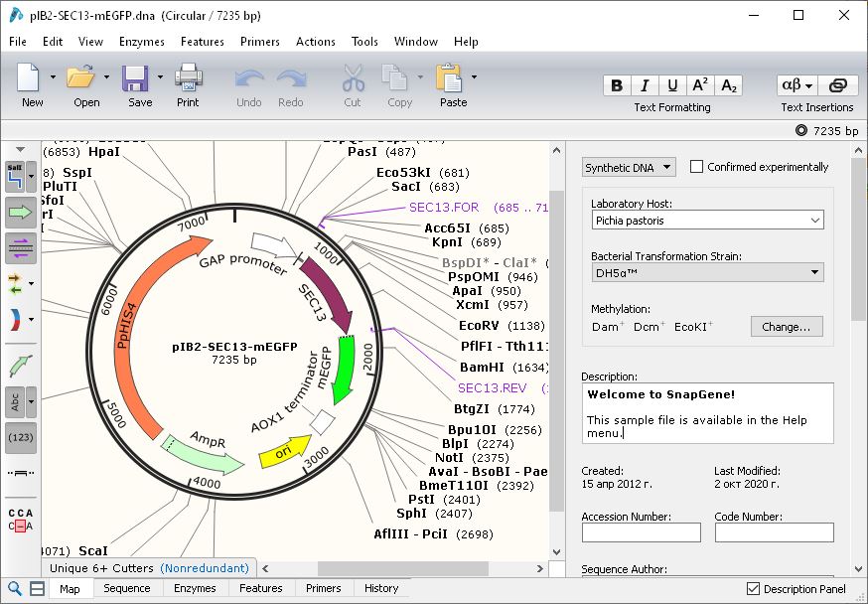Select the primers display tool in sidebar
Image resolution: width=868 pixels, height=604 pixels.
tap(20, 248)
